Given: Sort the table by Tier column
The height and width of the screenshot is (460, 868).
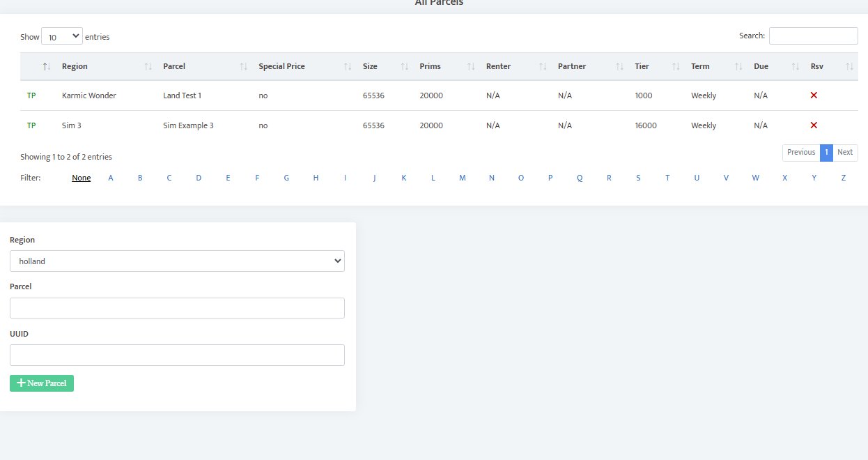Looking at the screenshot, I should pos(675,66).
